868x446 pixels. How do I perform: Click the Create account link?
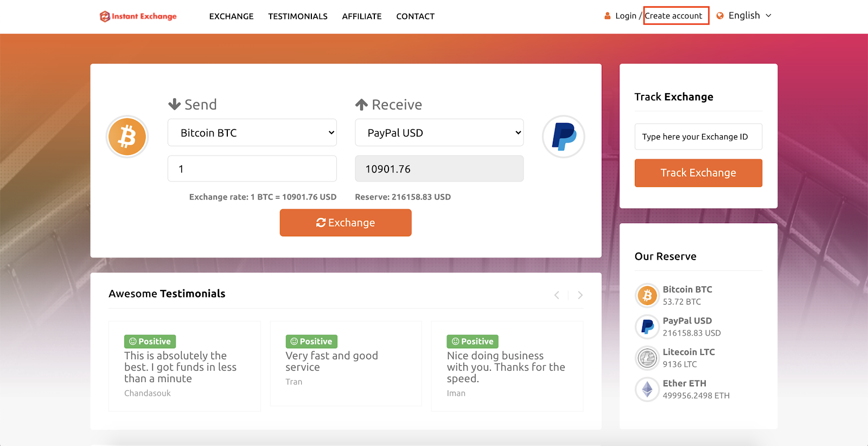[x=674, y=16]
